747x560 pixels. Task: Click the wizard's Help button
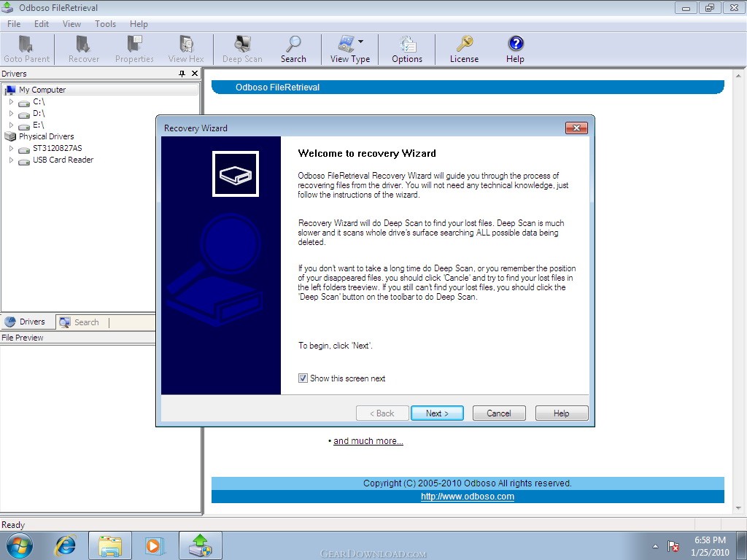(562, 413)
